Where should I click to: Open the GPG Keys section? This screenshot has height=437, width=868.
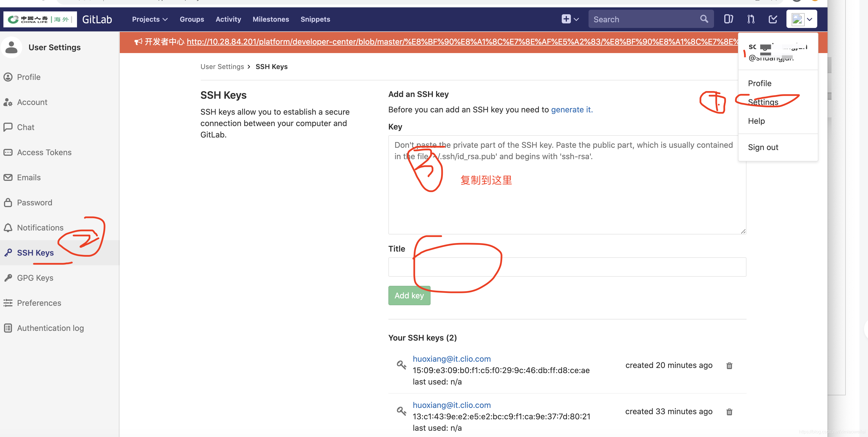(35, 278)
